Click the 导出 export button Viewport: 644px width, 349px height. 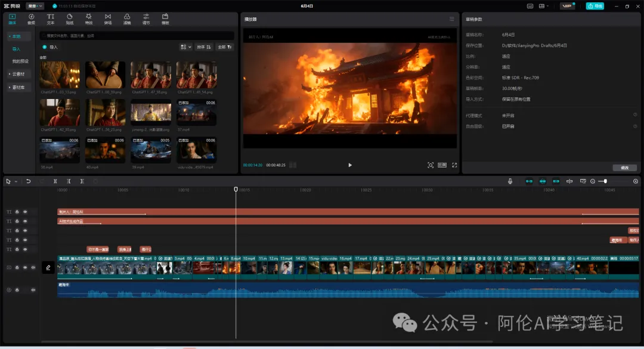(x=595, y=6)
